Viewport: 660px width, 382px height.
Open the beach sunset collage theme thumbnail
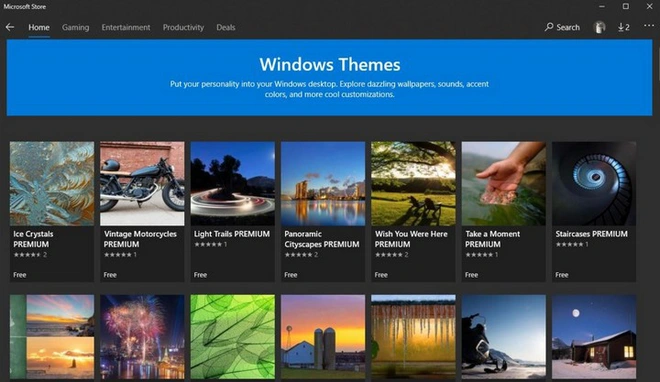pos(52,337)
